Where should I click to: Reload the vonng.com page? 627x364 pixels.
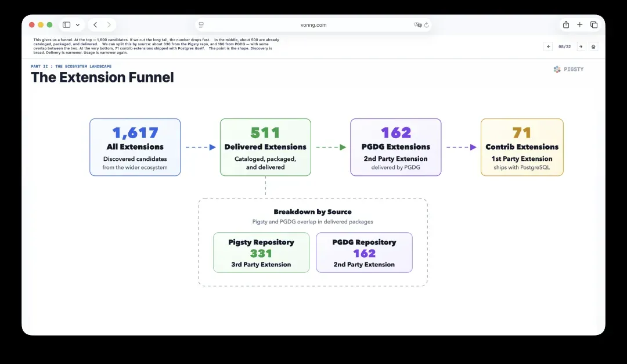(427, 25)
